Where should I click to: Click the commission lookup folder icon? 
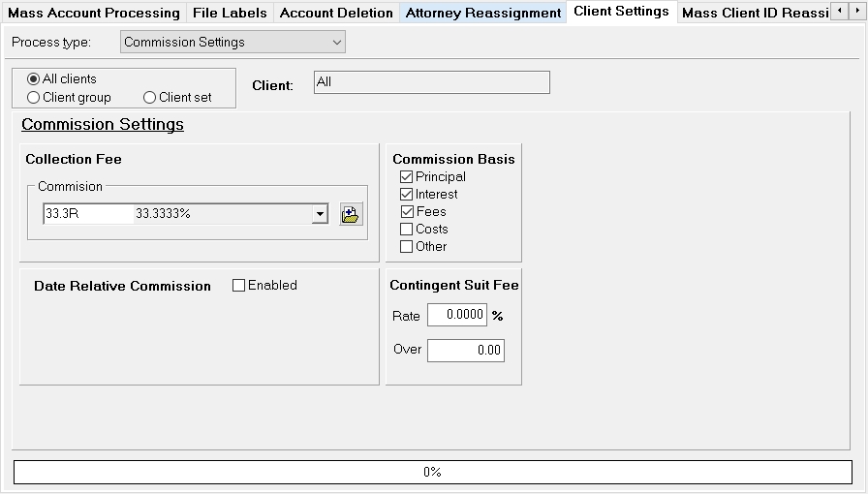[350, 214]
